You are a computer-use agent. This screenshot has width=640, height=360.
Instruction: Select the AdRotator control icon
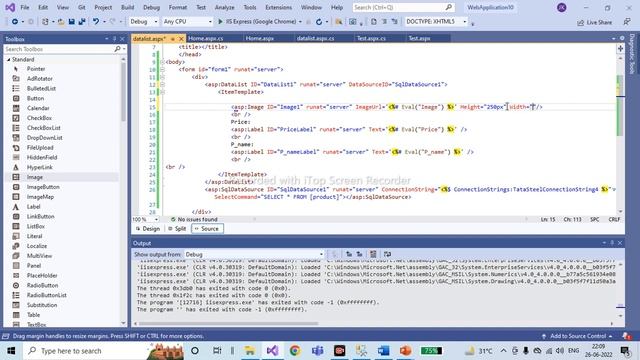click(16, 79)
